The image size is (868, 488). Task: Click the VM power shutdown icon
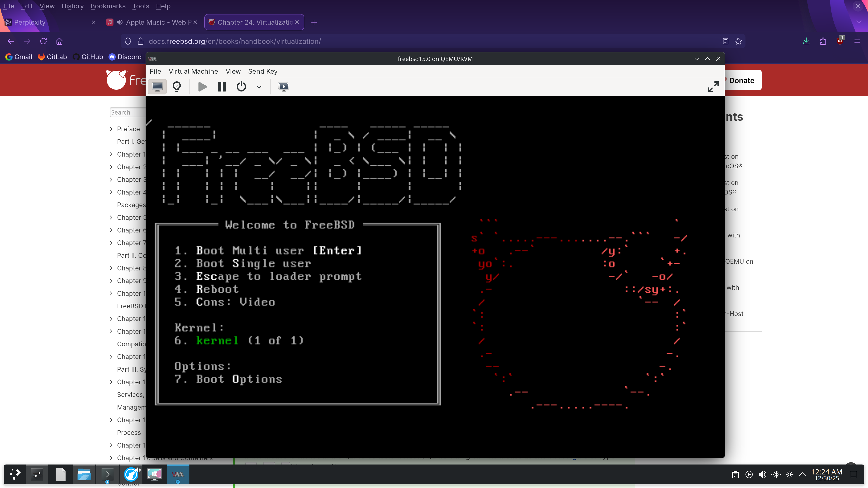pyautogui.click(x=241, y=87)
